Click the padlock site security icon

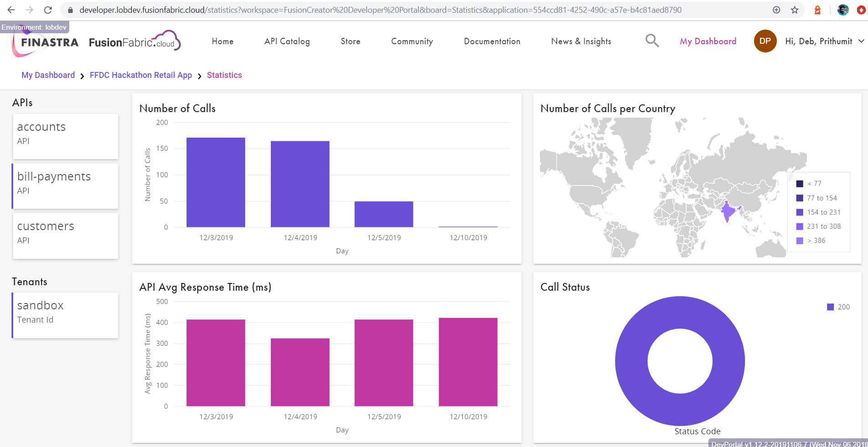tap(70, 10)
